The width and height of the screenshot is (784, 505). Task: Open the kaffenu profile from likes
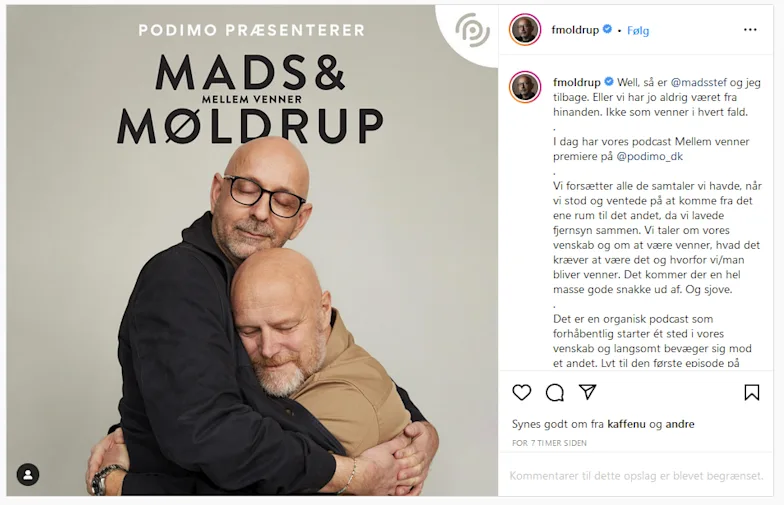(x=626, y=424)
